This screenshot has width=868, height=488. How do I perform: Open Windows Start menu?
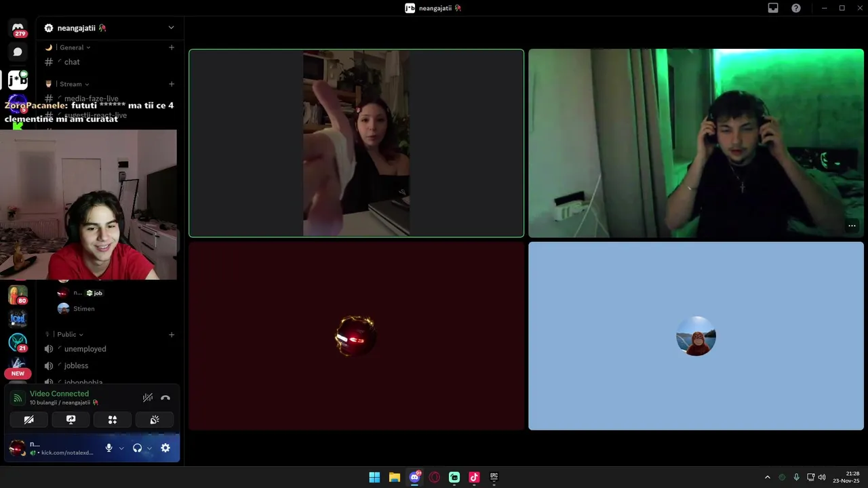(x=374, y=477)
